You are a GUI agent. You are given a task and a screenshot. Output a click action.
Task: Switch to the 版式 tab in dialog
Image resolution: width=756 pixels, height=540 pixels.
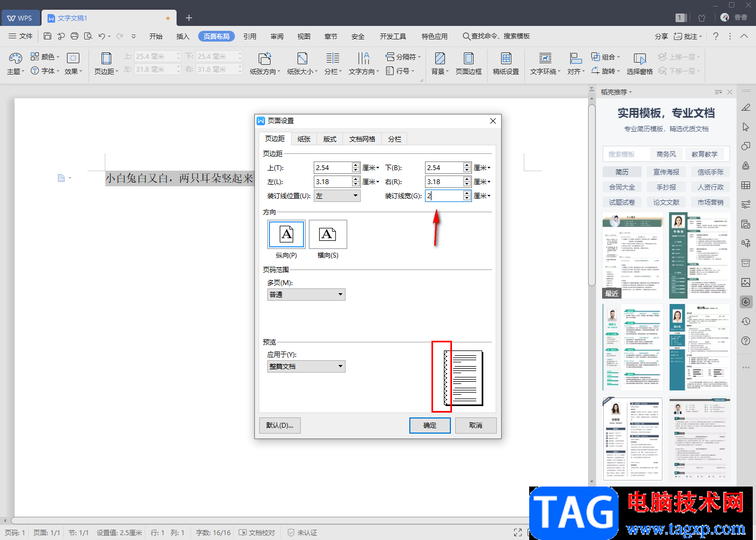coord(330,139)
